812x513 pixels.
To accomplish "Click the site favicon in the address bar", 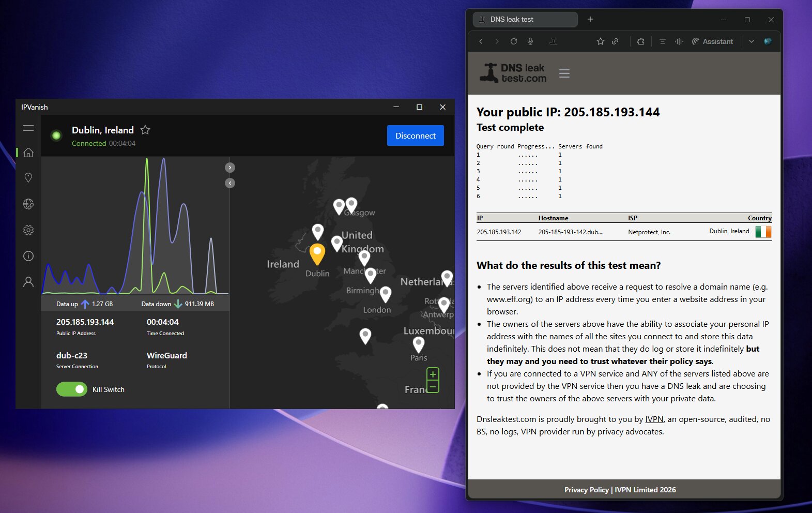I will pos(553,41).
